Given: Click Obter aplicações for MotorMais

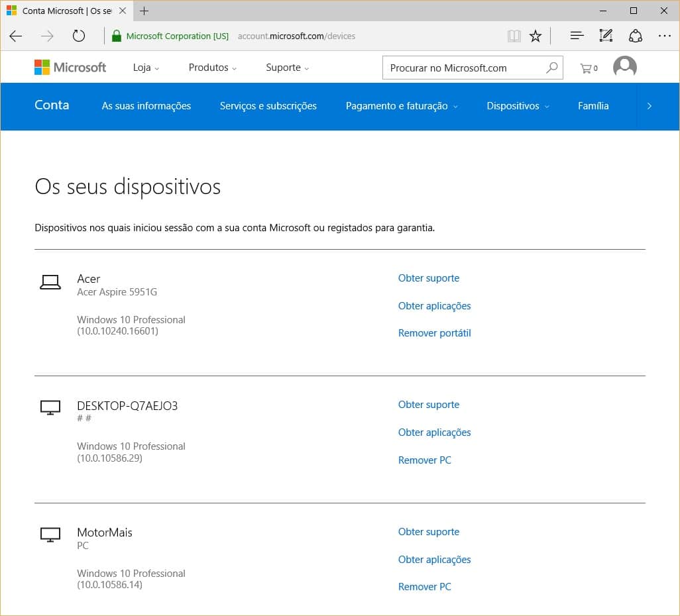Looking at the screenshot, I should tap(434, 560).
